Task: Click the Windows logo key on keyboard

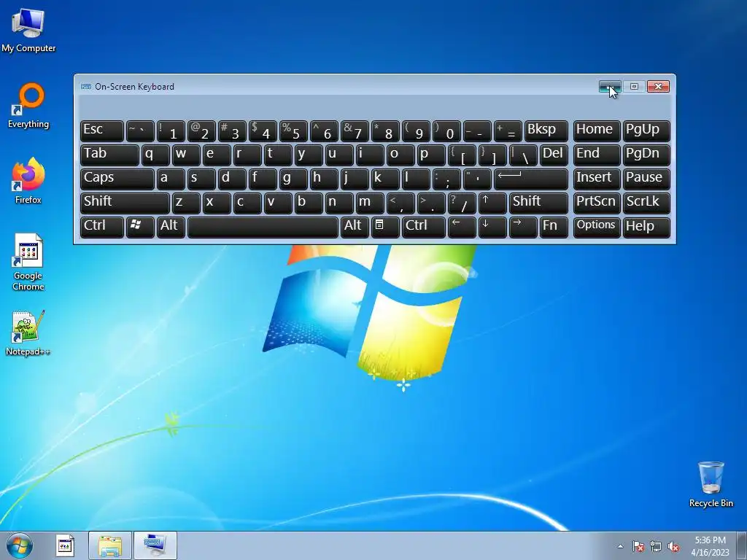Action: pos(139,226)
